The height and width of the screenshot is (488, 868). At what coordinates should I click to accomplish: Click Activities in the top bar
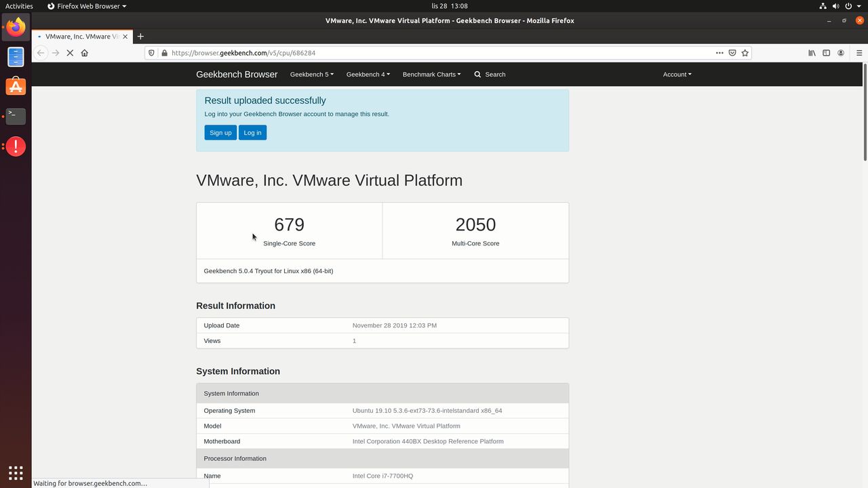(19, 6)
